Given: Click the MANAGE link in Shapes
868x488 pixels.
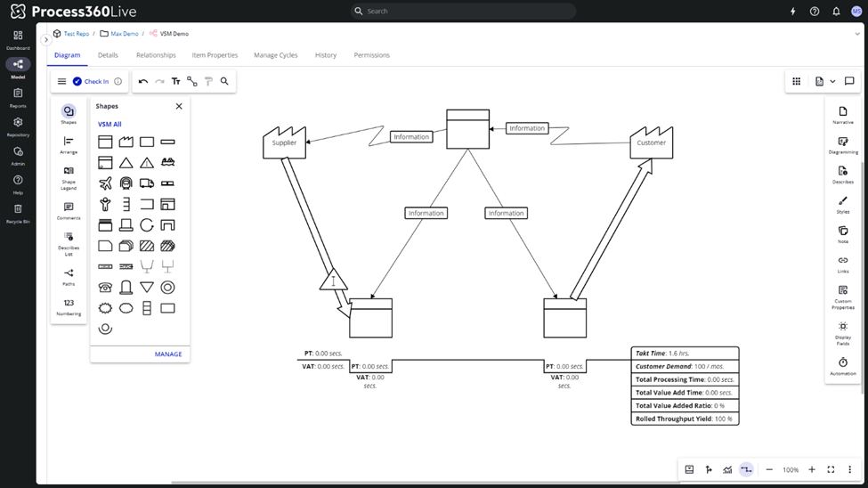Looking at the screenshot, I should pyautogui.click(x=168, y=354).
